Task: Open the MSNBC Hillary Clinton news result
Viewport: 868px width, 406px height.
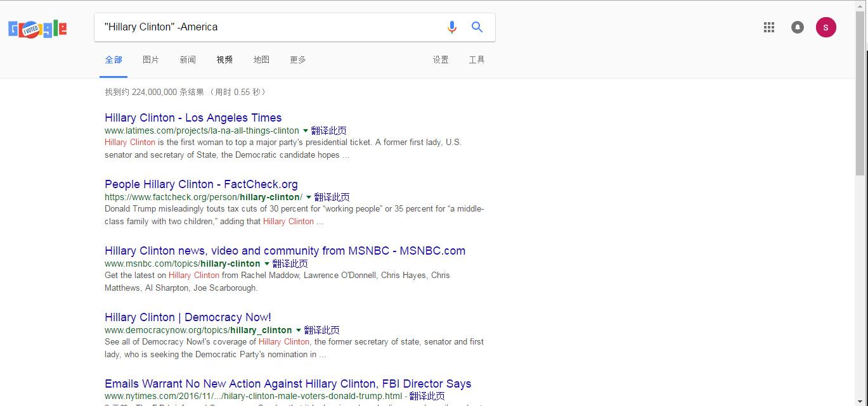Action: pos(285,251)
